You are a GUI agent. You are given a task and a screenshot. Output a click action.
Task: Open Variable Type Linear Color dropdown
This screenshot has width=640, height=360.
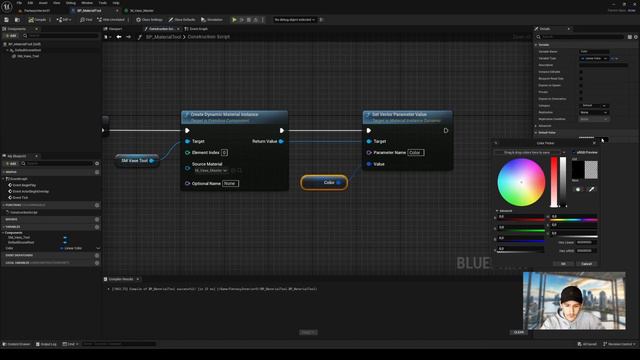594,58
